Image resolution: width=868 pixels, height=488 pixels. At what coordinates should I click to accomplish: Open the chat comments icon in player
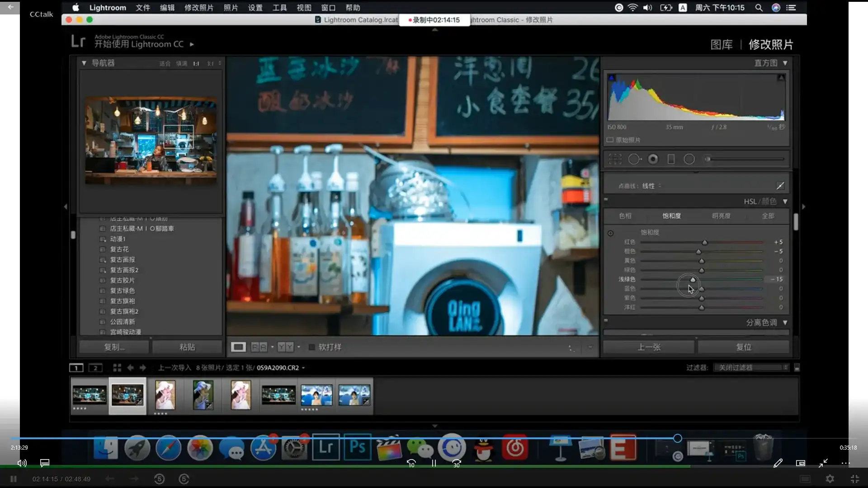coord(44,463)
